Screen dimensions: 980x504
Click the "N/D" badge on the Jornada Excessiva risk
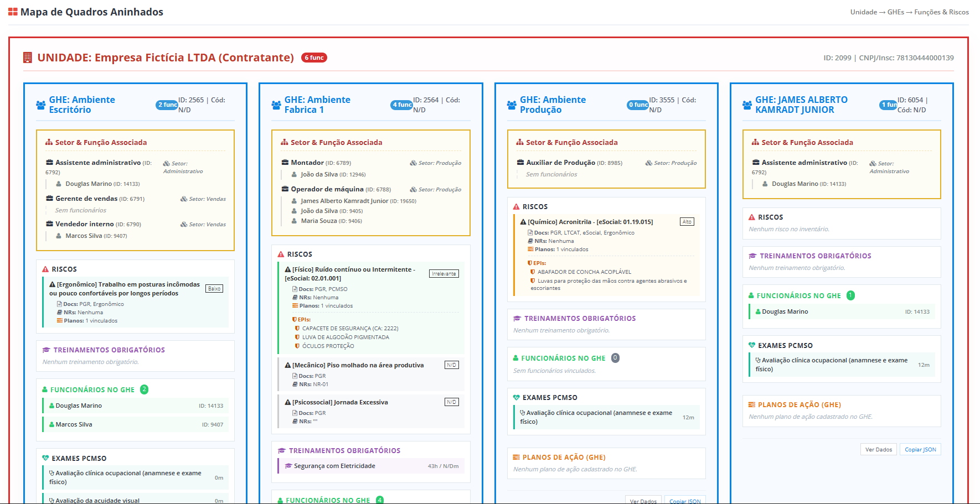pyautogui.click(x=452, y=402)
